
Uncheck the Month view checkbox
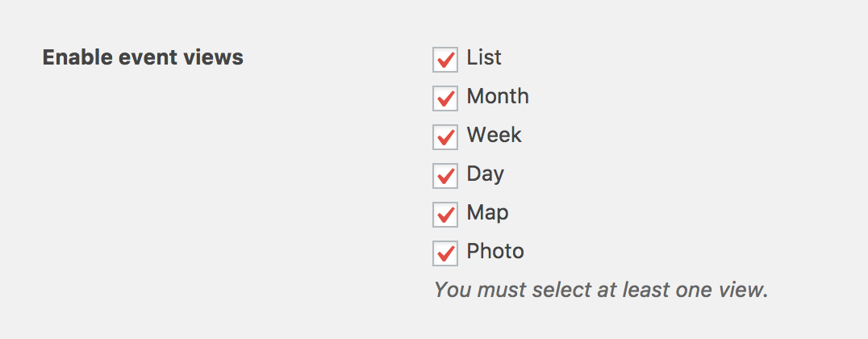[445, 98]
